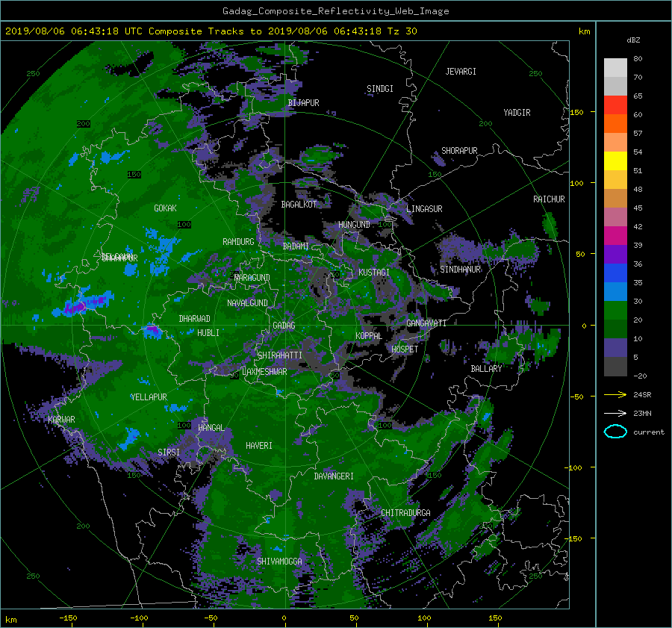Click the DHARWAD city label
The width and height of the screenshot is (672, 628).
(194, 319)
